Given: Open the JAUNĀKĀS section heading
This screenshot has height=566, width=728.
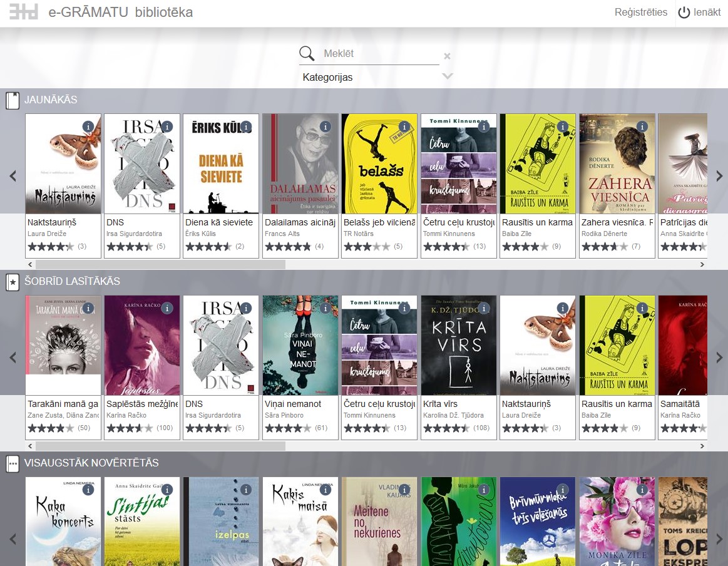Looking at the screenshot, I should click(51, 100).
